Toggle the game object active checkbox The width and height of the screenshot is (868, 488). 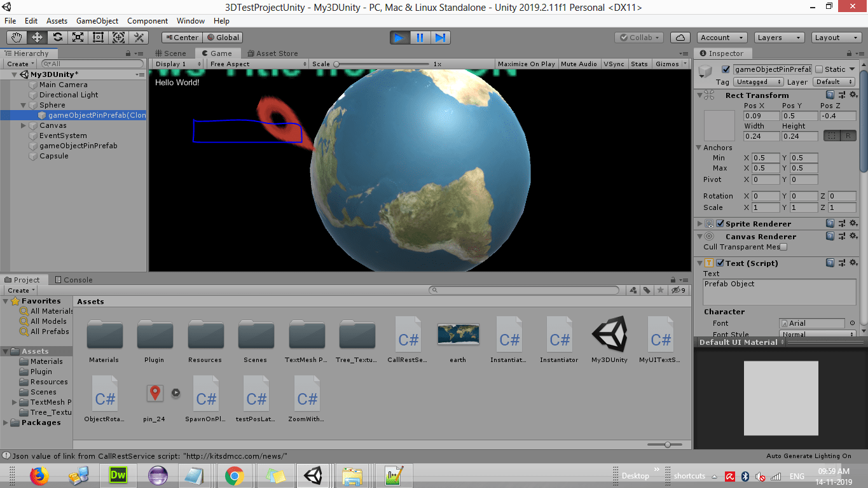726,69
